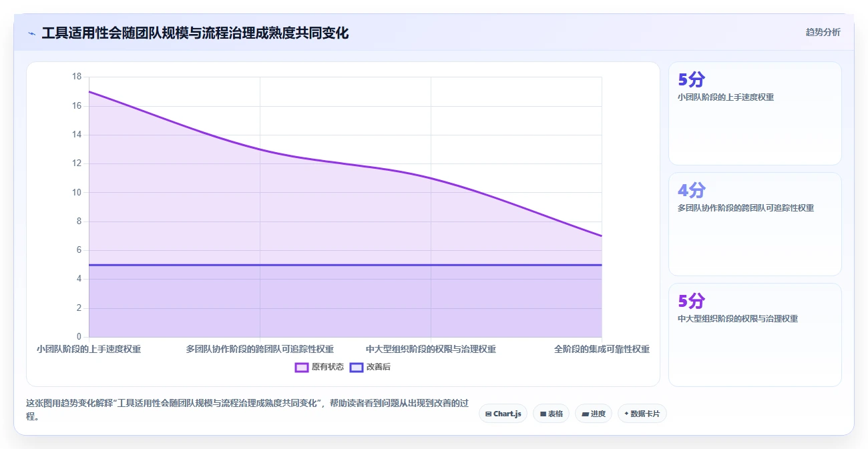
Task: Select the 进度 tag
Action: 593,414
